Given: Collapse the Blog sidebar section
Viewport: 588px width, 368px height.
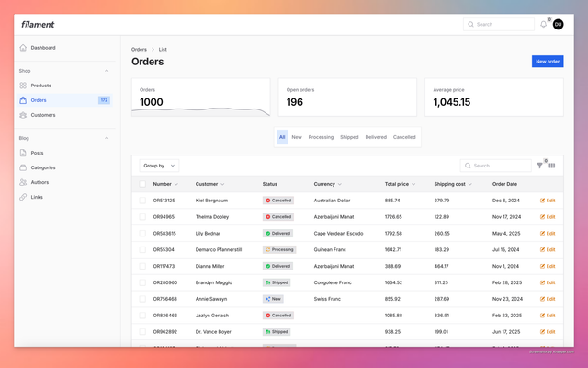Looking at the screenshot, I should pyautogui.click(x=107, y=138).
